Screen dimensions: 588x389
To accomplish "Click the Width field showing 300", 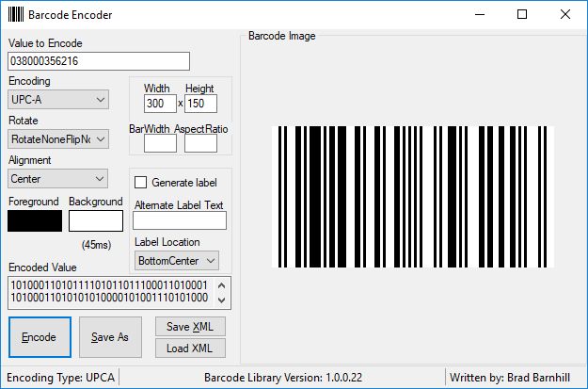I will (160, 104).
